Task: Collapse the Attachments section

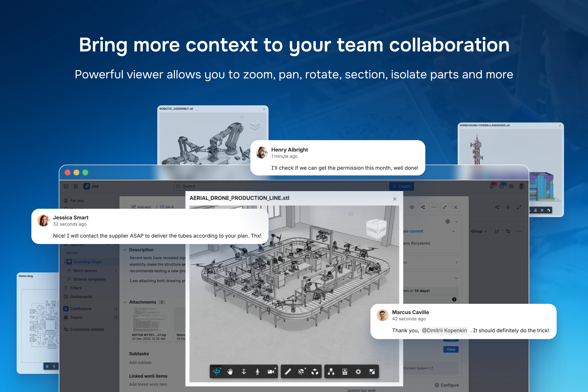Action: pos(125,302)
